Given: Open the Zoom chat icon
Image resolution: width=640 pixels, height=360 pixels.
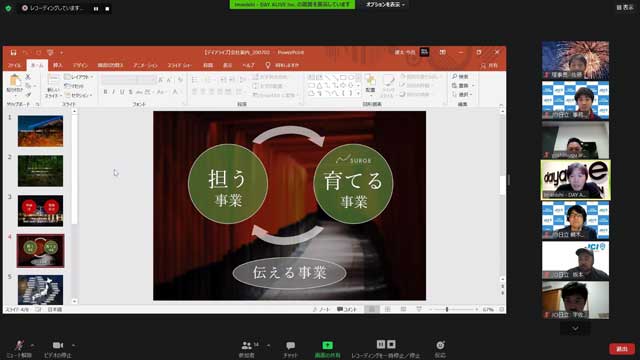Looking at the screenshot, I should point(291,346).
